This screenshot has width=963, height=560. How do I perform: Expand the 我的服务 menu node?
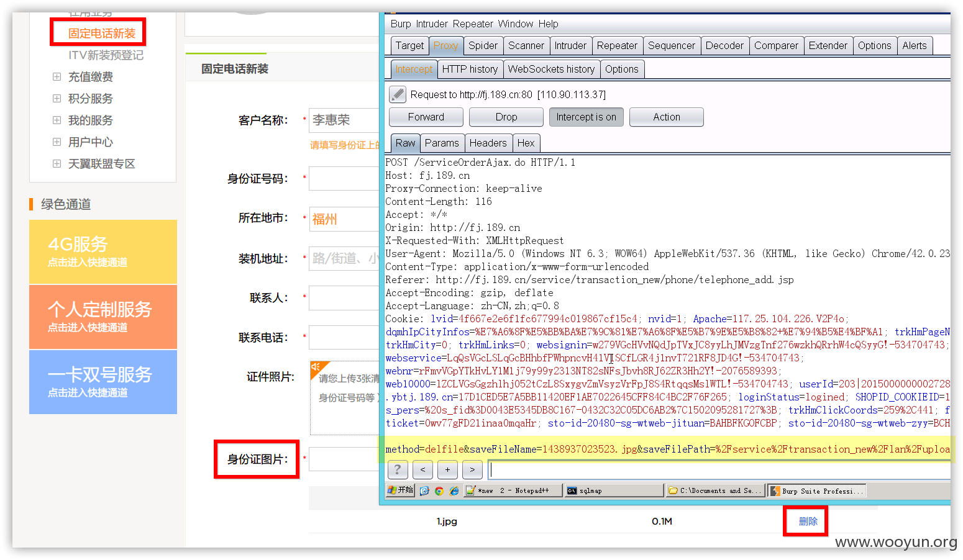(x=57, y=120)
